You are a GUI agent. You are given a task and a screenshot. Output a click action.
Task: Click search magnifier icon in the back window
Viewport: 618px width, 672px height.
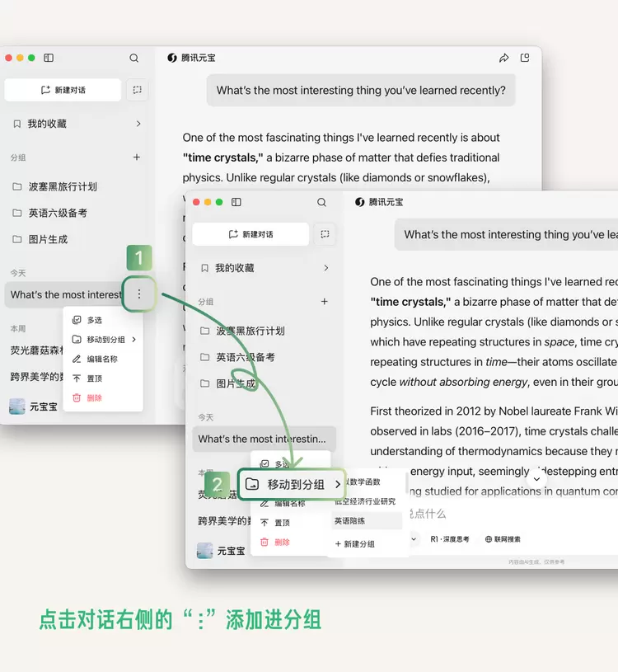click(134, 59)
